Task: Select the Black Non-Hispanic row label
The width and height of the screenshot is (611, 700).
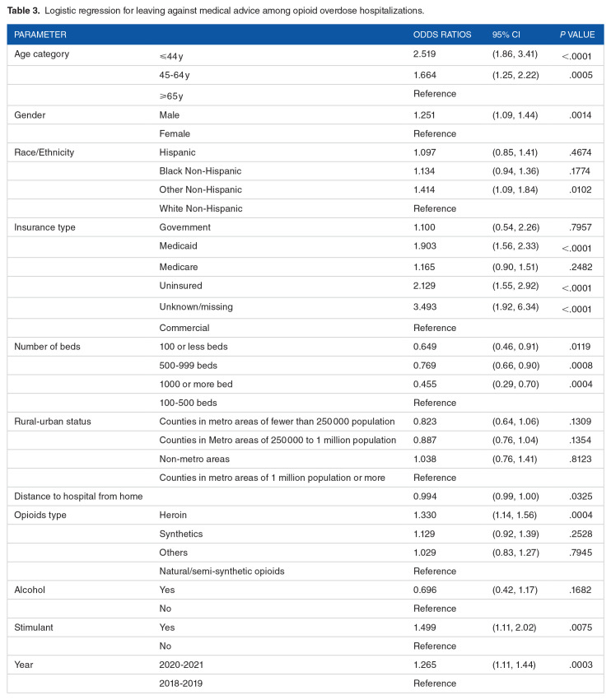Action: pyautogui.click(x=200, y=171)
